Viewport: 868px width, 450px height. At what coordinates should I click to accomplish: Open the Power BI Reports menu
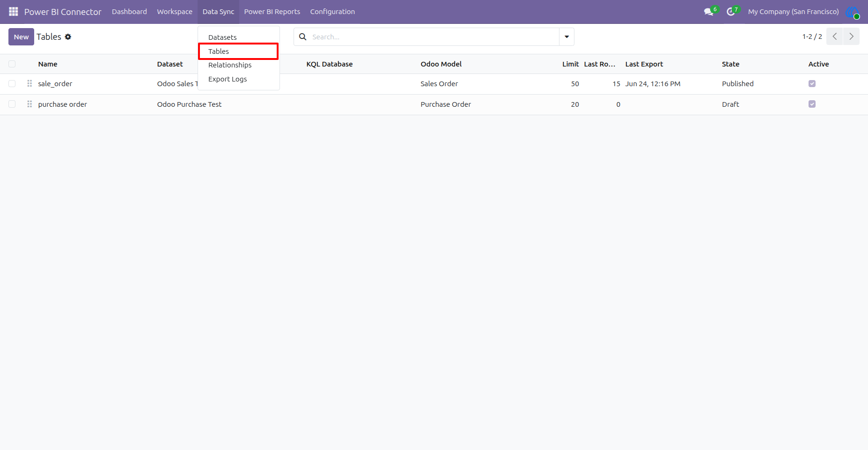(x=272, y=12)
